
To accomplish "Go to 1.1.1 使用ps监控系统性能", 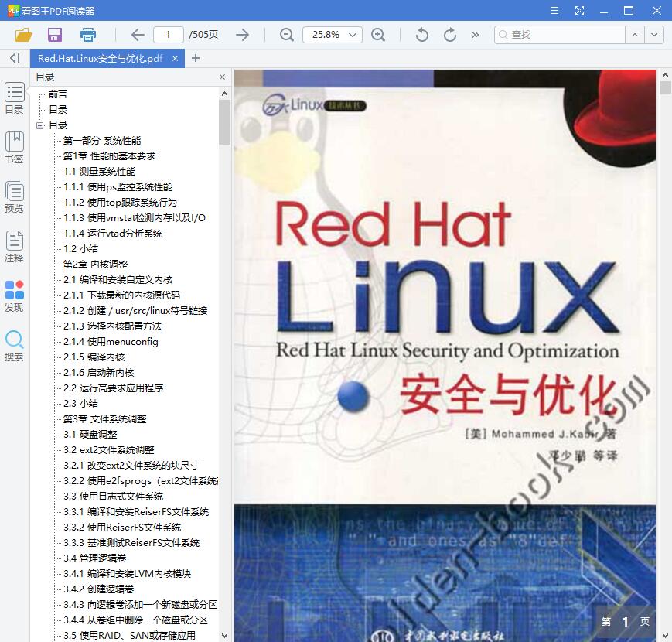I will pos(118,187).
